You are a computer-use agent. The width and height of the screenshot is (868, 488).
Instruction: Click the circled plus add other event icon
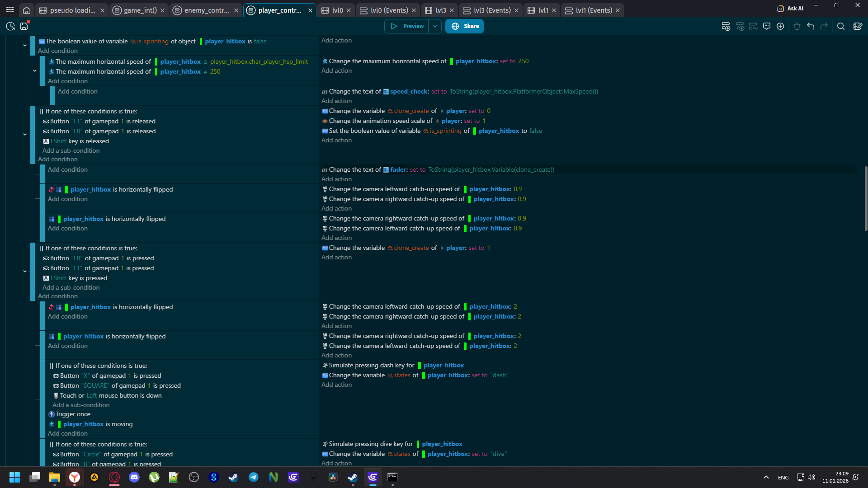click(x=780, y=26)
